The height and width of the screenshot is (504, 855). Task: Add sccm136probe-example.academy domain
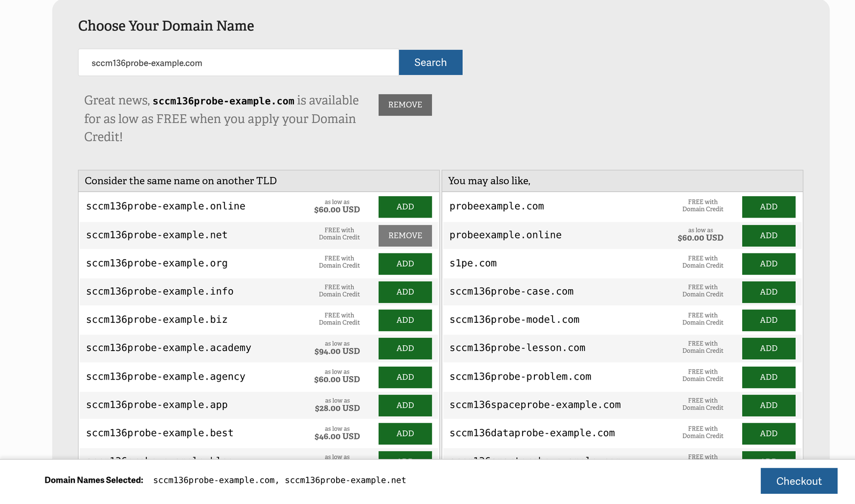point(405,348)
